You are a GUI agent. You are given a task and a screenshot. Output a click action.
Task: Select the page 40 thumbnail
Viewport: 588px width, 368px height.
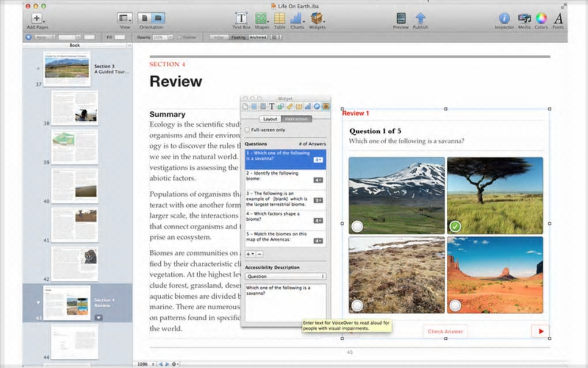tap(74, 186)
